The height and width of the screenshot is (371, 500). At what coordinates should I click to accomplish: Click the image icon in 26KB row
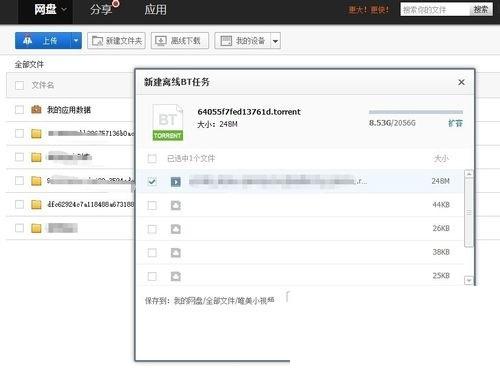tap(176, 229)
